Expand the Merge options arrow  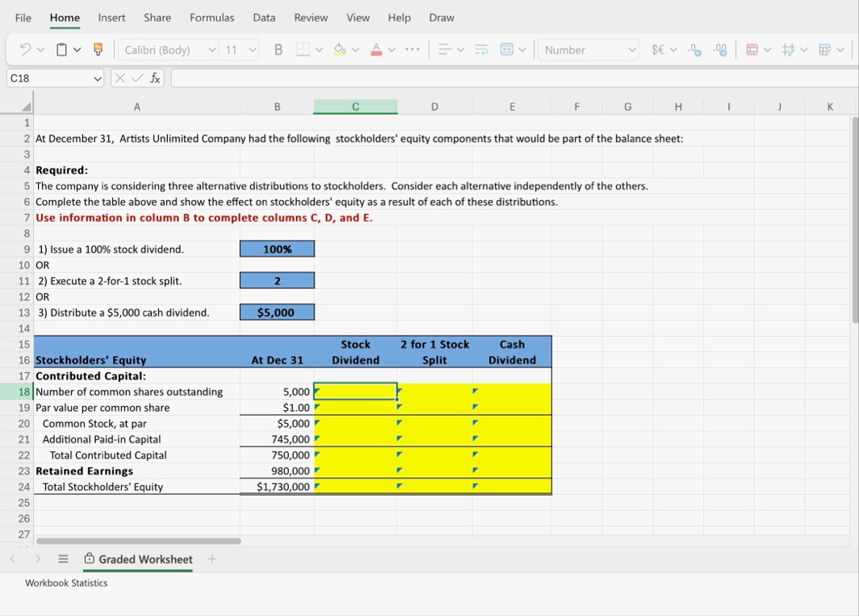point(522,50)
